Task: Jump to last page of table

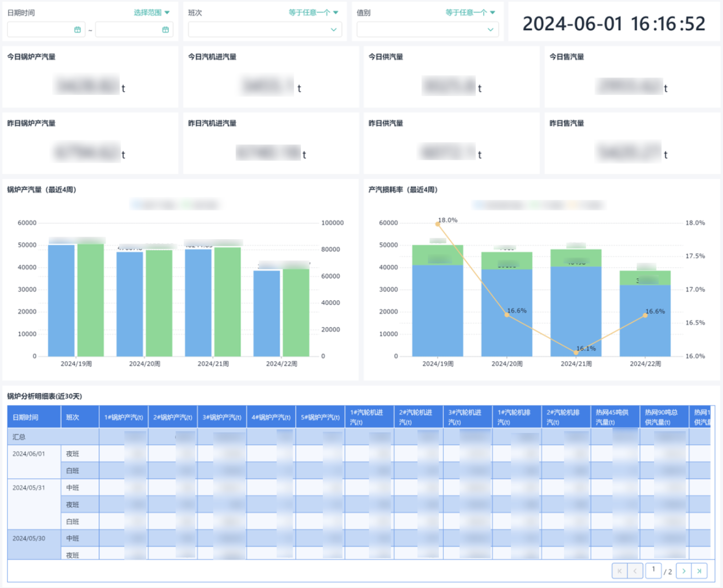Action: tap(699, 571)
